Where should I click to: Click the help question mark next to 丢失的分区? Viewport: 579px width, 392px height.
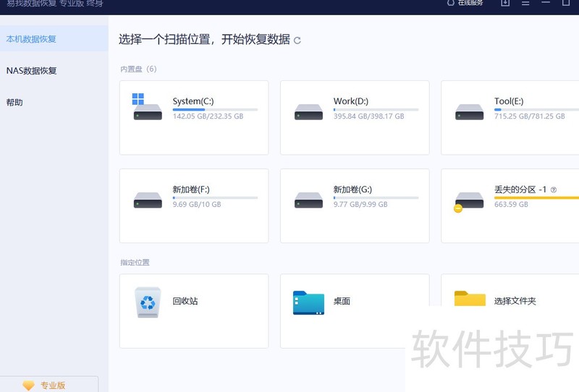pos(553,190)
